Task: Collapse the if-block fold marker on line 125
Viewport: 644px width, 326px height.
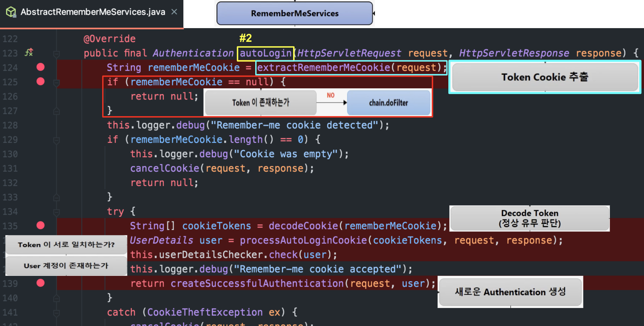Action: pyautogui.click(x=57, y=83)
